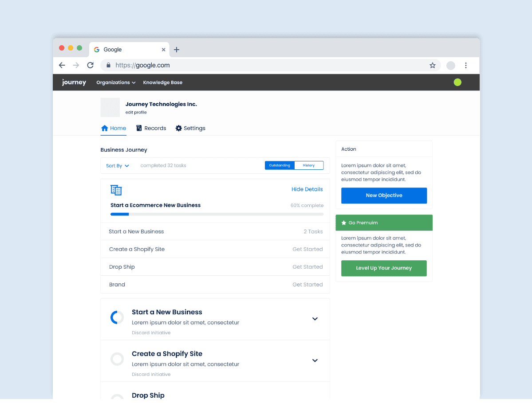The height and width of the screenshot is (403, 532).
Task: Click the Google favicon on tab
Action: (97, 50)
